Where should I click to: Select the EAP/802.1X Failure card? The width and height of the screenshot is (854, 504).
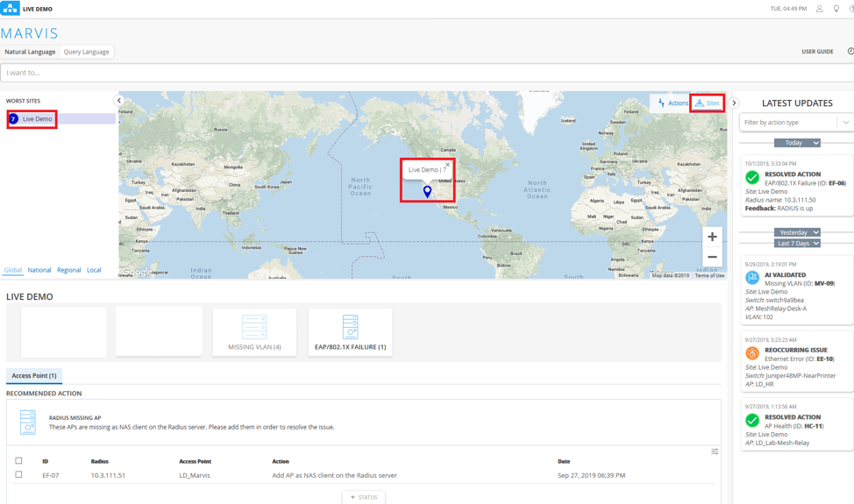pyautogui.click(x=350, y=331)
